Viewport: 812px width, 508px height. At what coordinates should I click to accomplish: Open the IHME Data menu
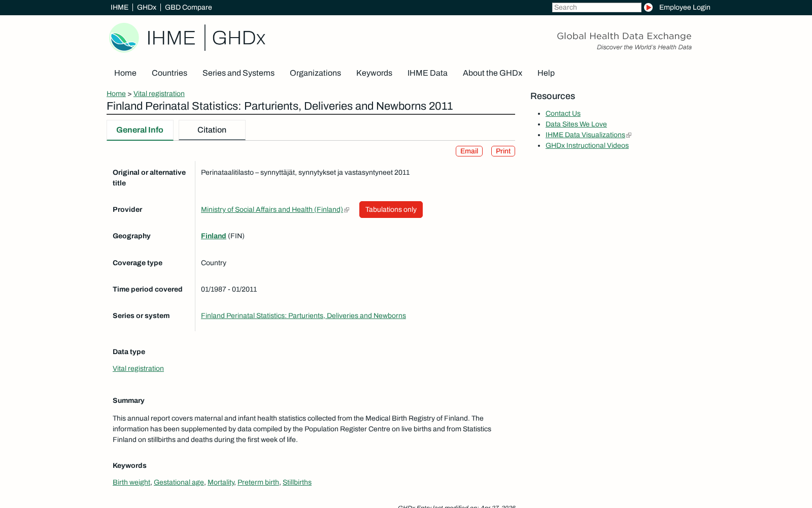click(427, 73)
